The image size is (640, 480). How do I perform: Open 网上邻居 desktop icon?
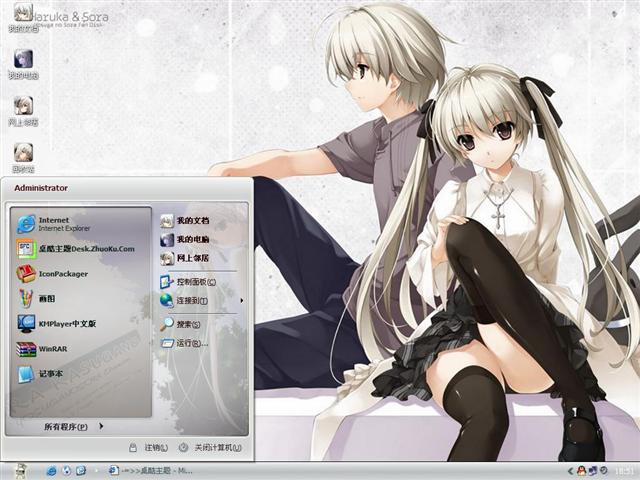point(23,111)
